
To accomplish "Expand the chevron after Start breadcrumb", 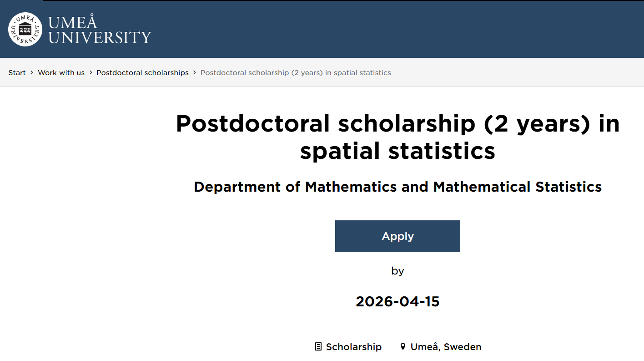I will (31, 72).
